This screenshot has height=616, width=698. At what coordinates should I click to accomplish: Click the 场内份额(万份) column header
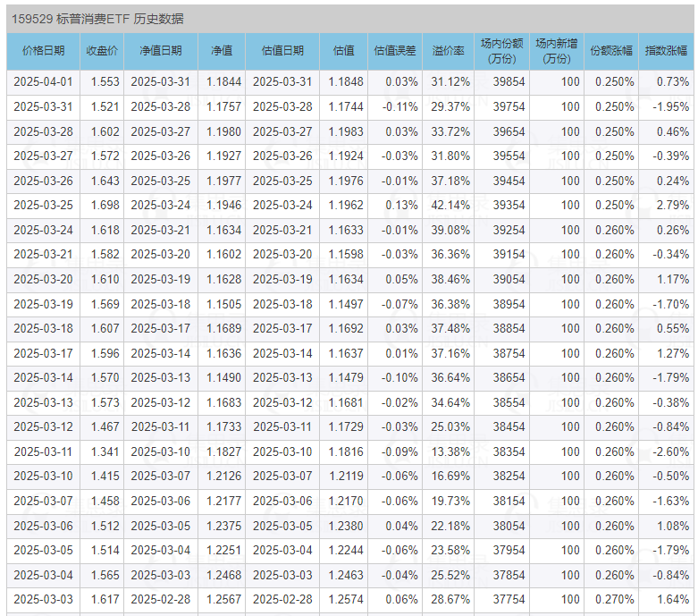click(502, 51)
